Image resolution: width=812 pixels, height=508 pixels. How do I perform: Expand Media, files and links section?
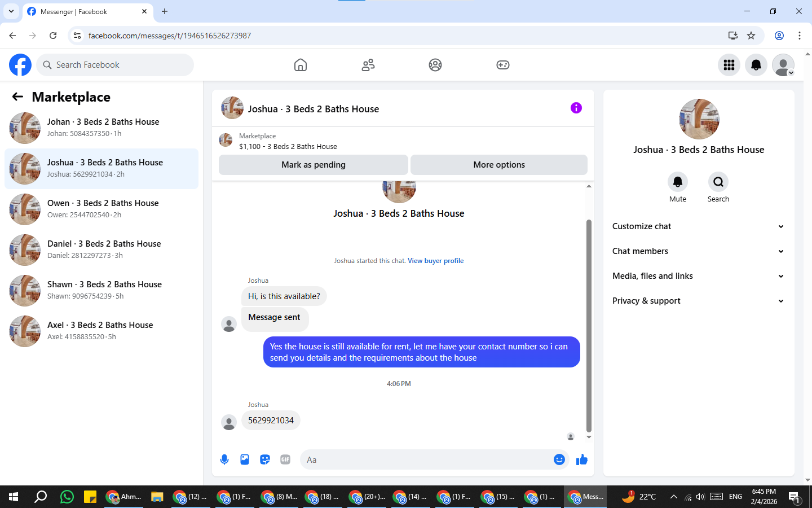pyautogui.click(x=699, y=276)
